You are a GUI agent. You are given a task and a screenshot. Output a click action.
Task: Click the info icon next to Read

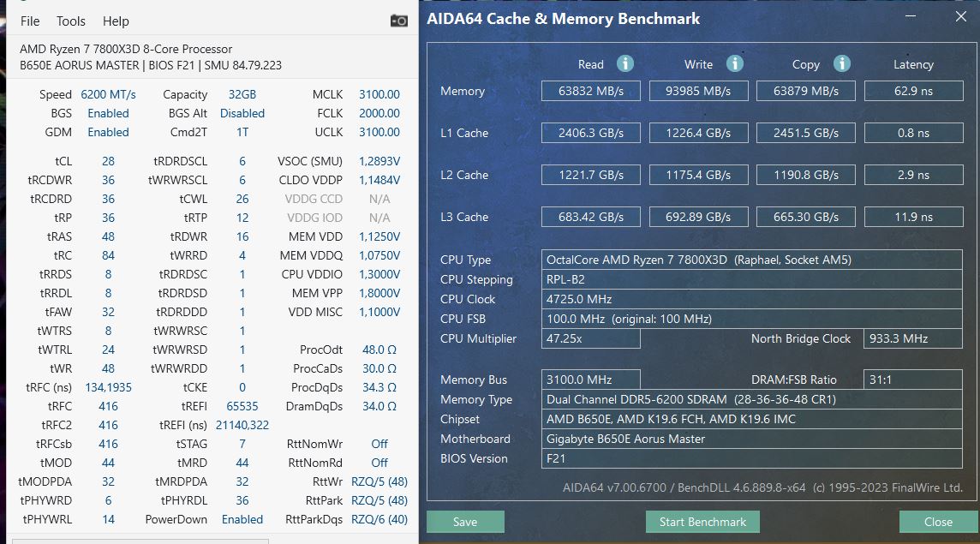click(x=625, y=63)
